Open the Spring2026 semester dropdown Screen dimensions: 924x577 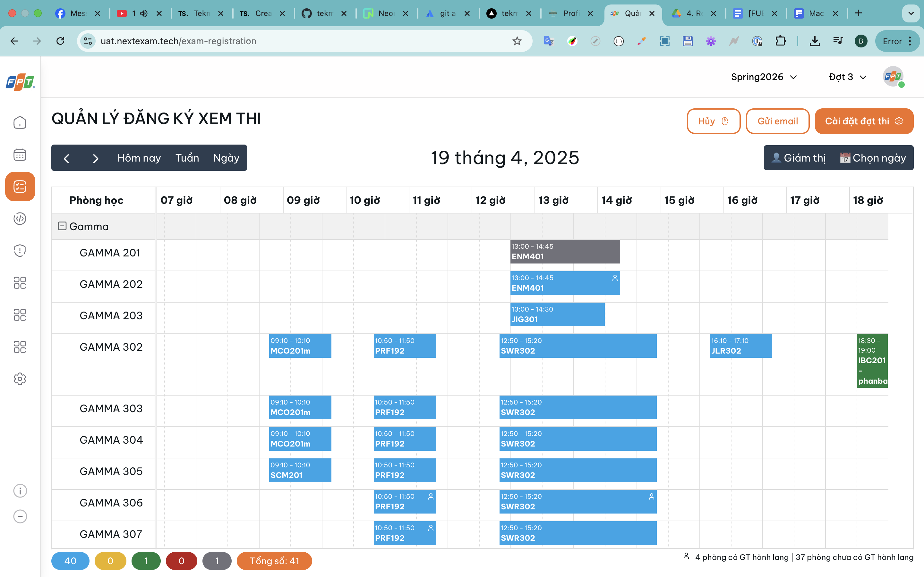[763, 77]
